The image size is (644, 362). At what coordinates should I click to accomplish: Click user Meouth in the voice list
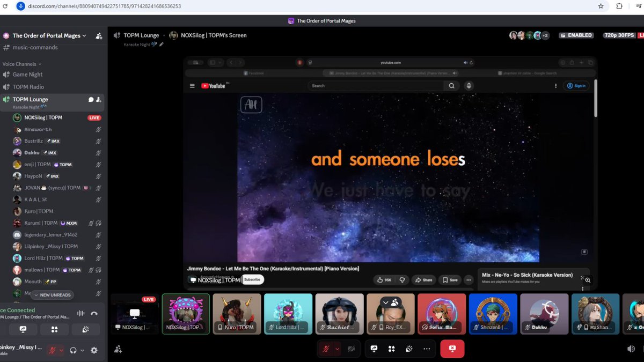[57, 282]
